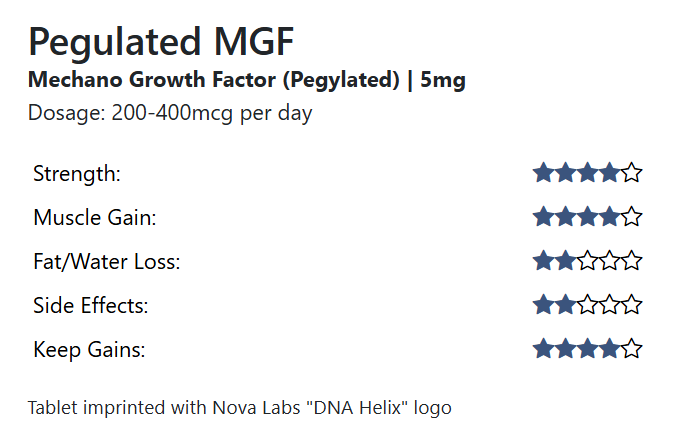Viewport: 693px width, 447px height.
Task: Click the Pegulated MGF heading
Action: [161, 42]
